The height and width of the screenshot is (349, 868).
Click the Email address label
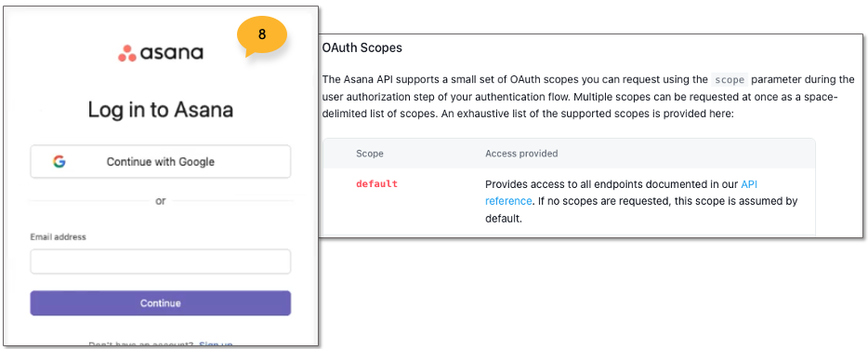pyautogui.click(x=59, y=237)
